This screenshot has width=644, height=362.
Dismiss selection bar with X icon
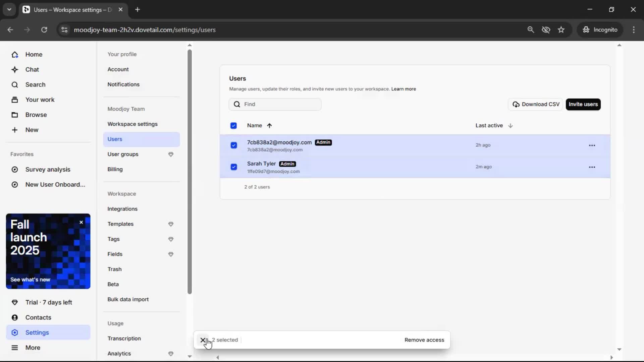(203, 340)
